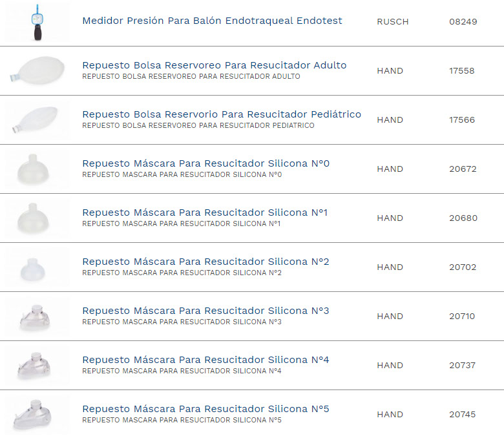Image resolution: width=504 pixels, height=436 pixels.
Task: Open Repuesto Bolsa Reservoreo Para Resucitador Adulto
Action: (x=214, y=65)
